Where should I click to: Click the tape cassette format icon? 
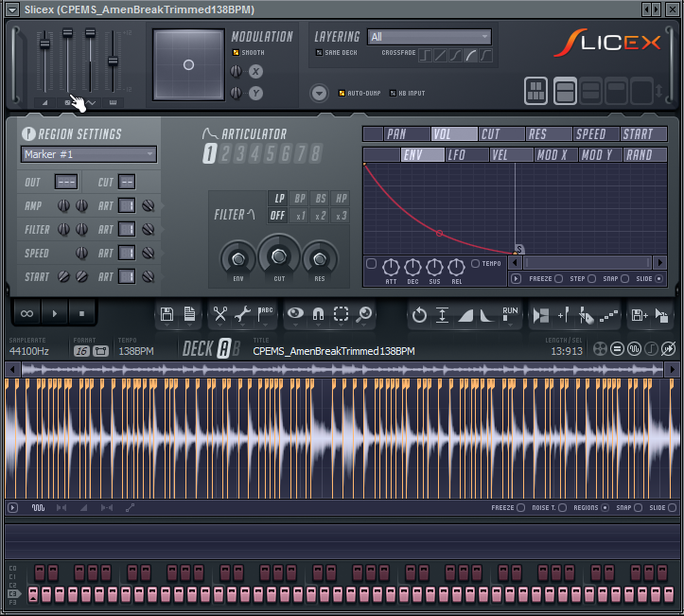click(x=101, y=351)
